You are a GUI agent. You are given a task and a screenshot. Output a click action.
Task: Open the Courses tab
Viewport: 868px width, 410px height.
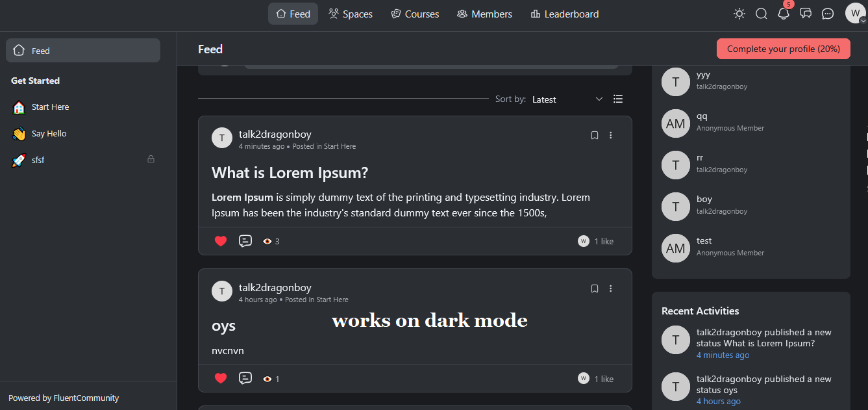pyautogui.click(x=415, y=14)
